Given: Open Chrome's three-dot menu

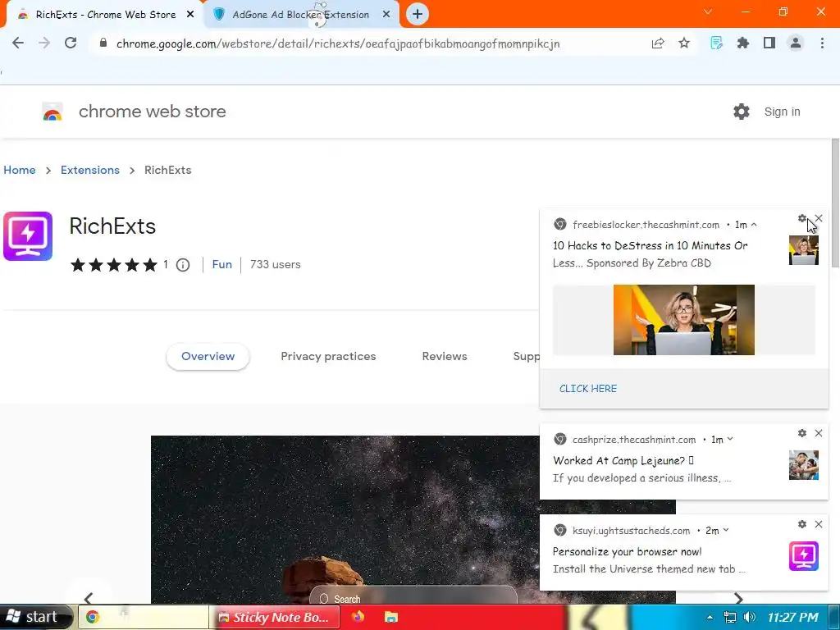Looking at the screenshot, I should (822, 43).
